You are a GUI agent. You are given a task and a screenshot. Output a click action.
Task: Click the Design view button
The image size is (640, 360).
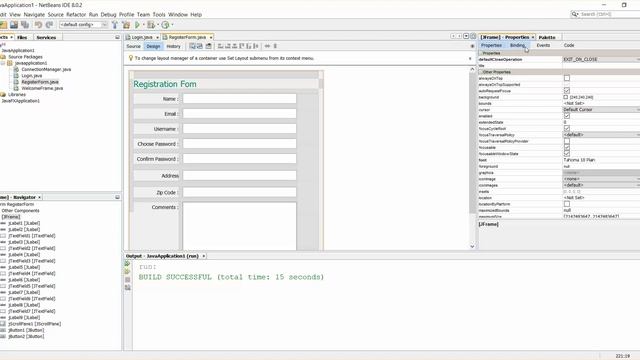tap(153, 46)
